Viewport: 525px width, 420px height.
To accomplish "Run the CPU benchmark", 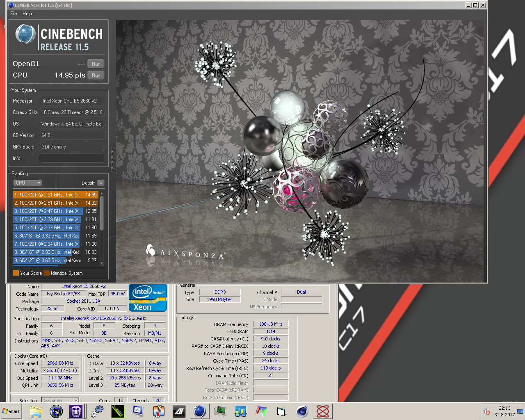I will 96,75.
